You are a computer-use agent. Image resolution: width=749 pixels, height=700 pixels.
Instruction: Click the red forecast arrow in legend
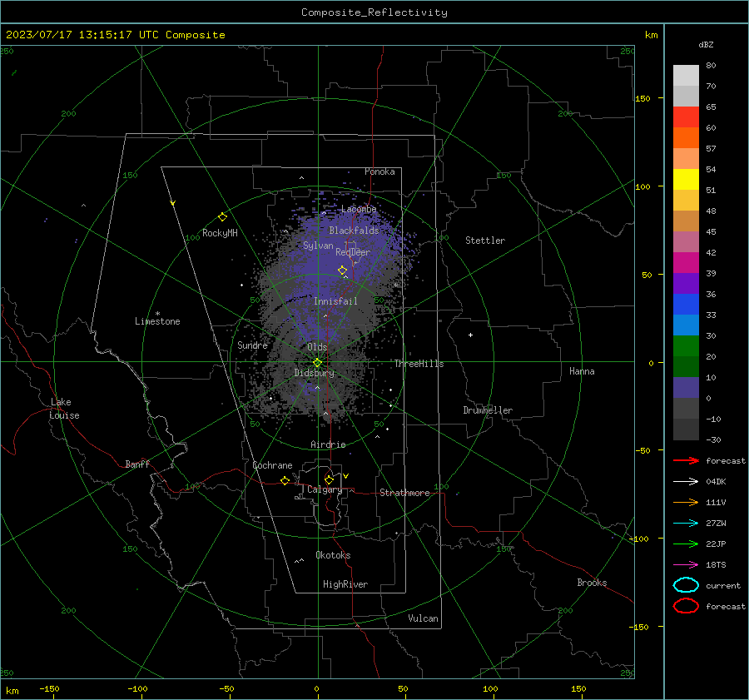(686, 460)
